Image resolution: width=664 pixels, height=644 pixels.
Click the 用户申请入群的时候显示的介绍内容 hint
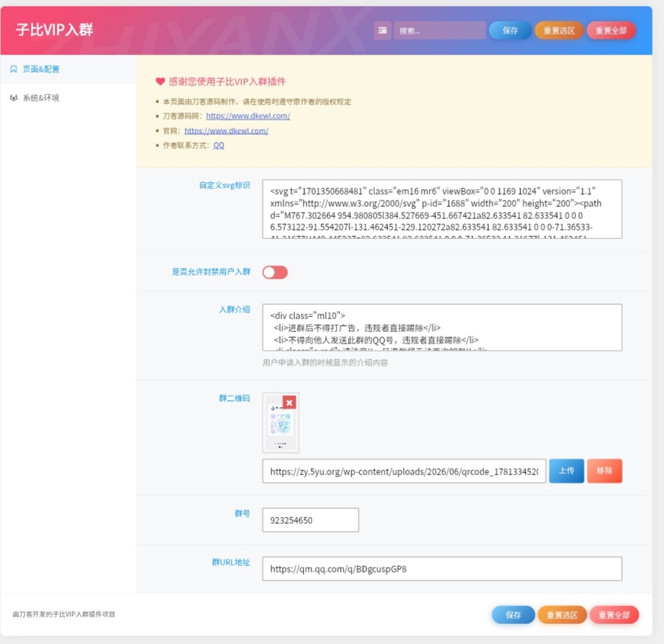326,363
